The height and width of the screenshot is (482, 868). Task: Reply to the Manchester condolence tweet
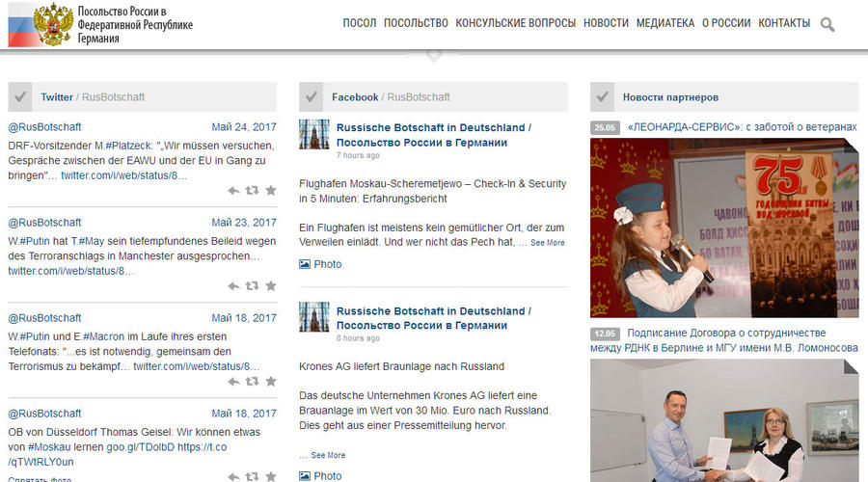pos(233,286)
